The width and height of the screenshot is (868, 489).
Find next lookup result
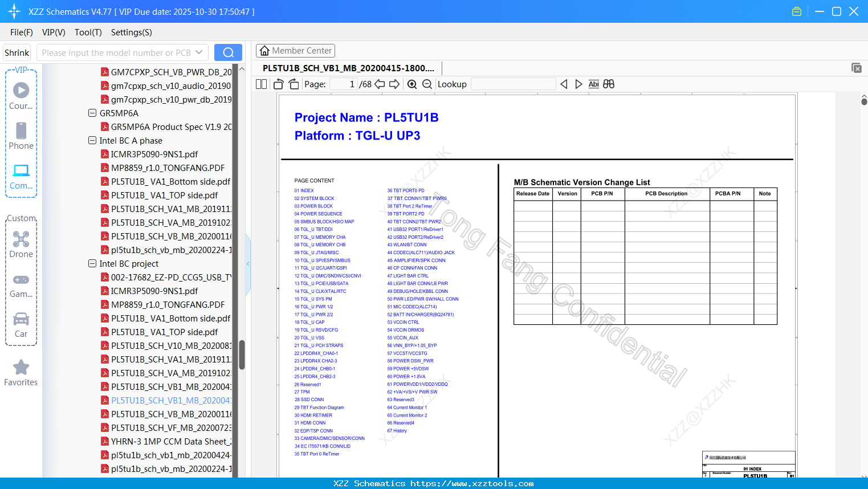[x=578, y=84]
